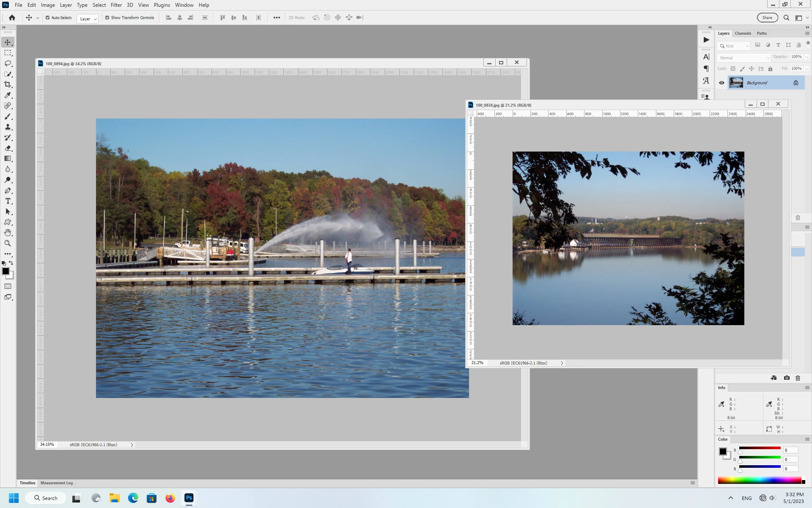This screenshot has width=812, height=508.
Task: Select the Zoom tool
Action: [8, 243]
